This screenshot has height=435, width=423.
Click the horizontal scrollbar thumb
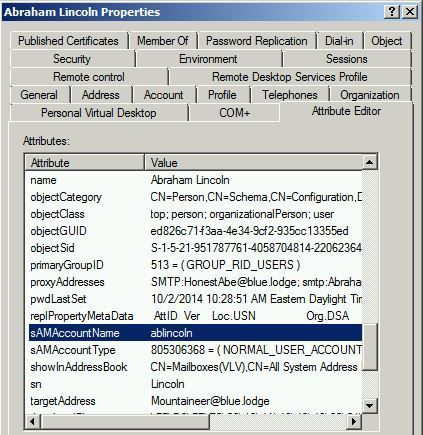click(125, 422)
